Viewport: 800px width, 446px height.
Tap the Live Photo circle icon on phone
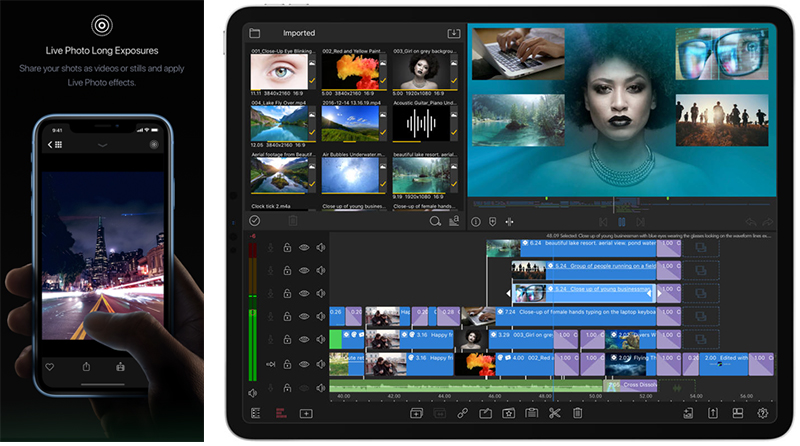point(154,145)
